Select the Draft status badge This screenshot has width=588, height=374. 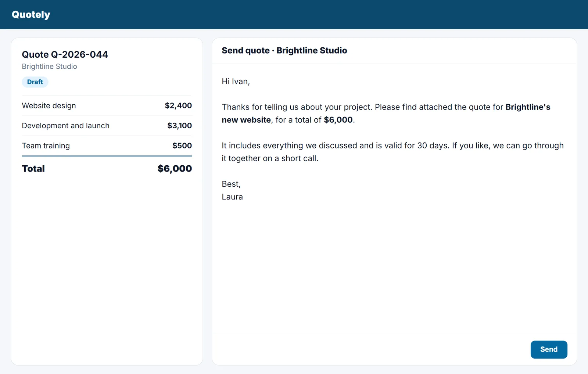click(35, 82)
